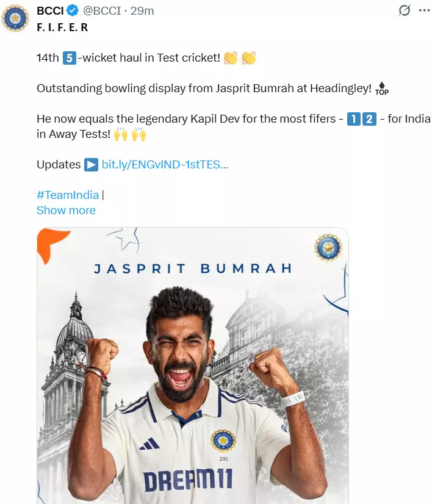Open the Jasprit Bumrah image
This screenshot has width=432, height=504.
[x=193, y=365]
